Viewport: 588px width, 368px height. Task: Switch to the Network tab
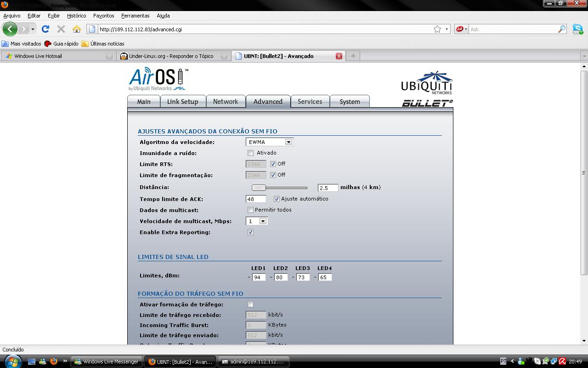[x=226, y=102]
